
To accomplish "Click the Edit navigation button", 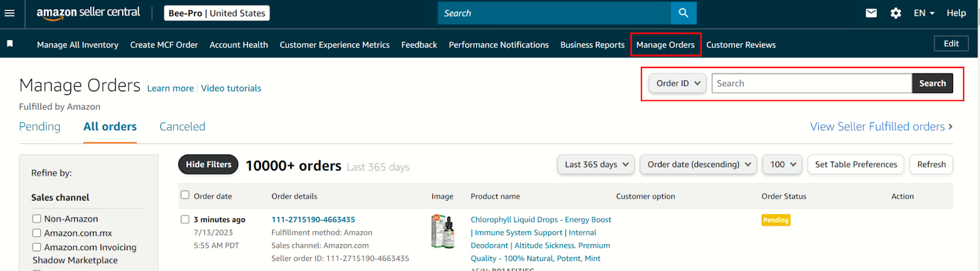I will point(951,43).
